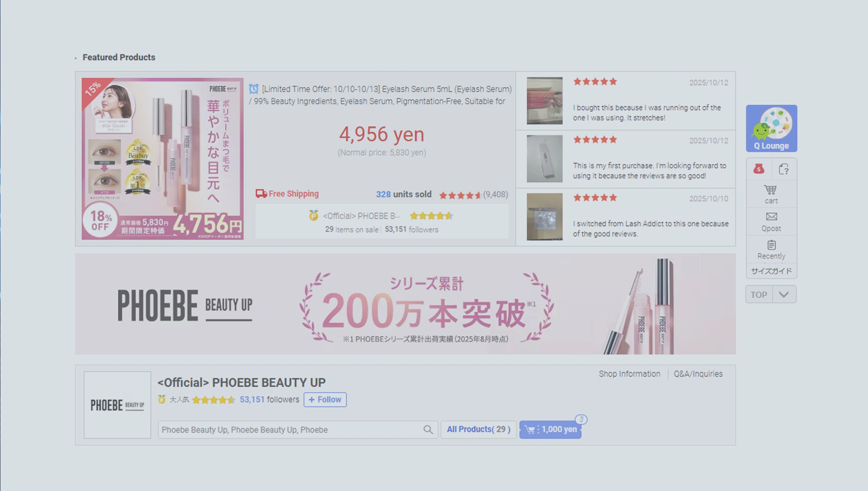
Task: Open first review photo thumbnail
Action: tap(544, 101)
